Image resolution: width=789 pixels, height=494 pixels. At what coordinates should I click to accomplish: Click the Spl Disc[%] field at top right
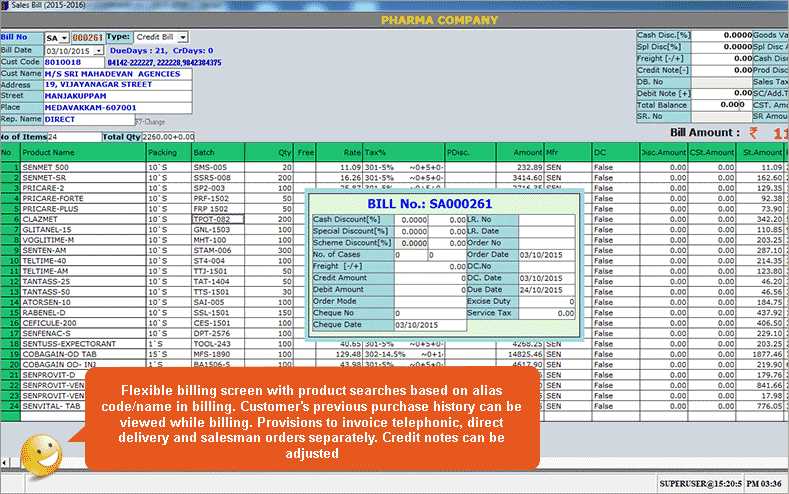(722, 47)
